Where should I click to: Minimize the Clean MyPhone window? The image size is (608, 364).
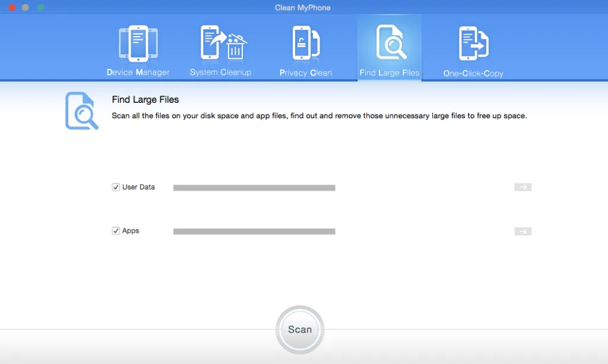click(26, 7)
